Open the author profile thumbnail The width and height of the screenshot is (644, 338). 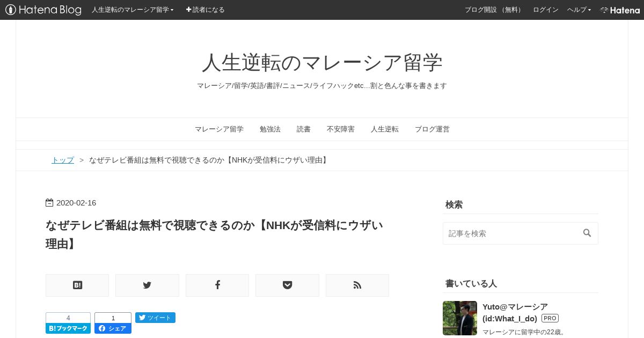460,318
